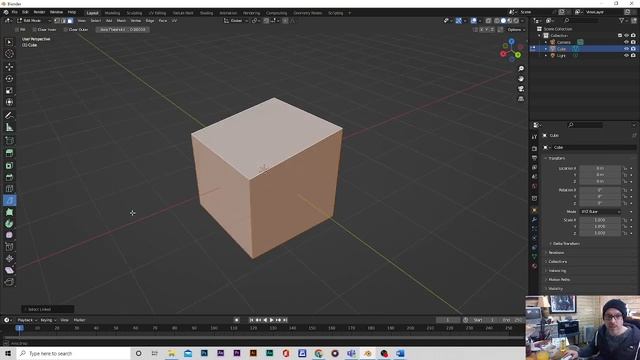Screen dimensions: 640x360
Task: Expand the Motion Paths panel
Action: pos(558,280)
